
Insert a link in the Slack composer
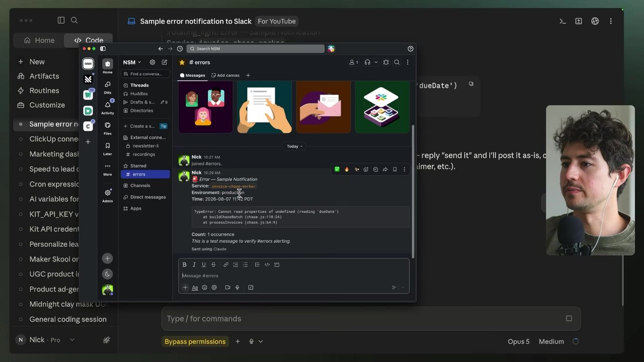tap(226, 264)
